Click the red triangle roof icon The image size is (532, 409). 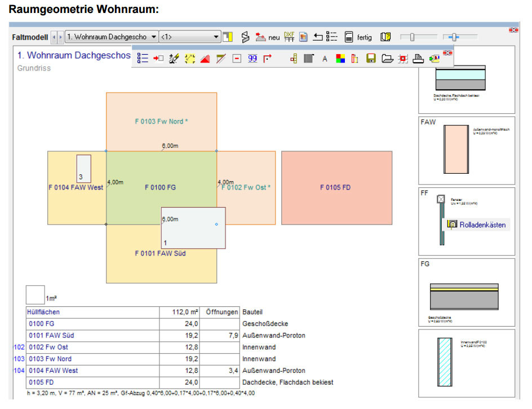coord(205,59)
